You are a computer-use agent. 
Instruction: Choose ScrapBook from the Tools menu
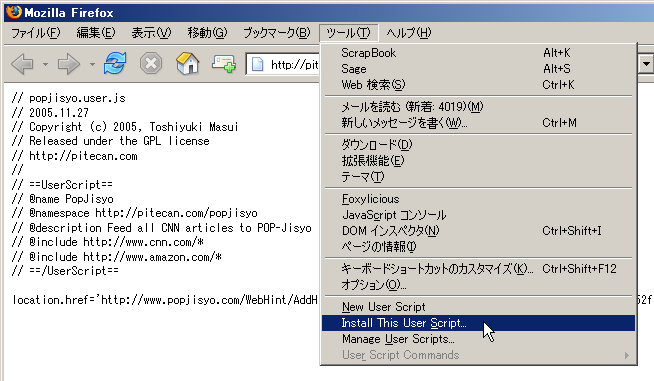point(478,53)
